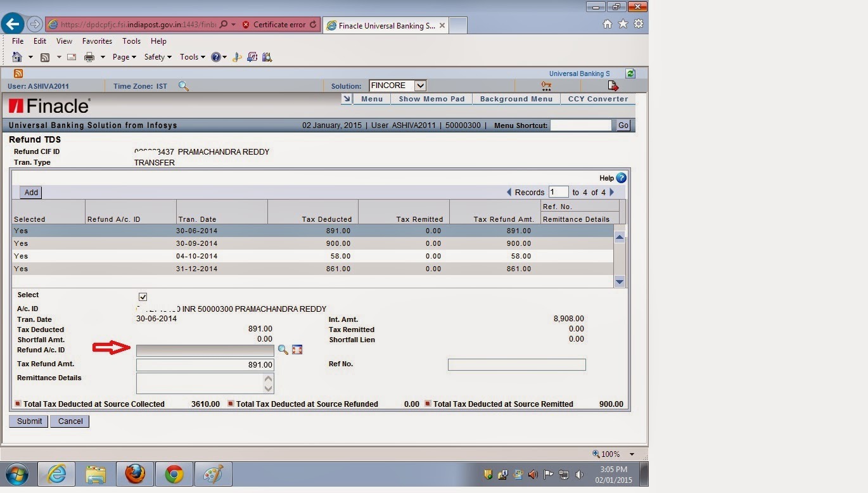Click the Submit button
868x493 pixels.
tap(29, 421)
